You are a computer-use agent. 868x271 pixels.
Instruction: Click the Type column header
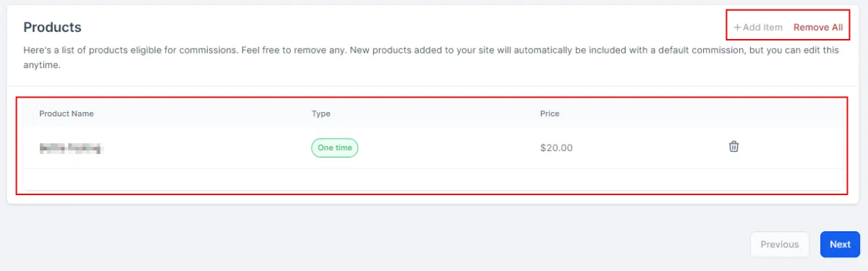(321, 113)
